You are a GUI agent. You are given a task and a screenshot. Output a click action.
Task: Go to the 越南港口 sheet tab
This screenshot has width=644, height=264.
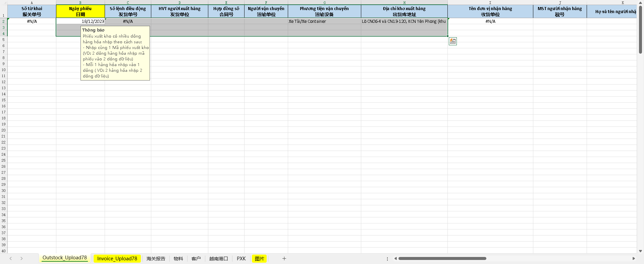219,259
